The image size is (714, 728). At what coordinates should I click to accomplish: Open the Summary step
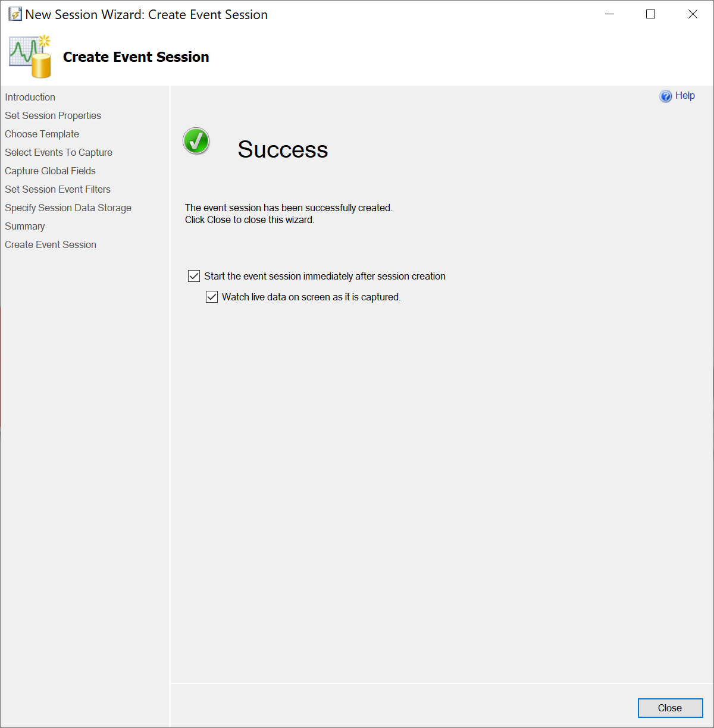click(25, 226)
